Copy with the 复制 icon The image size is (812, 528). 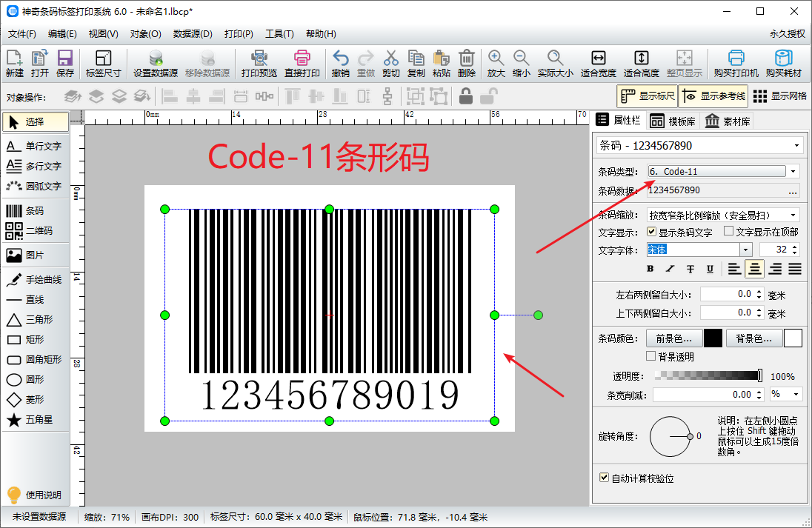(416, 64)
